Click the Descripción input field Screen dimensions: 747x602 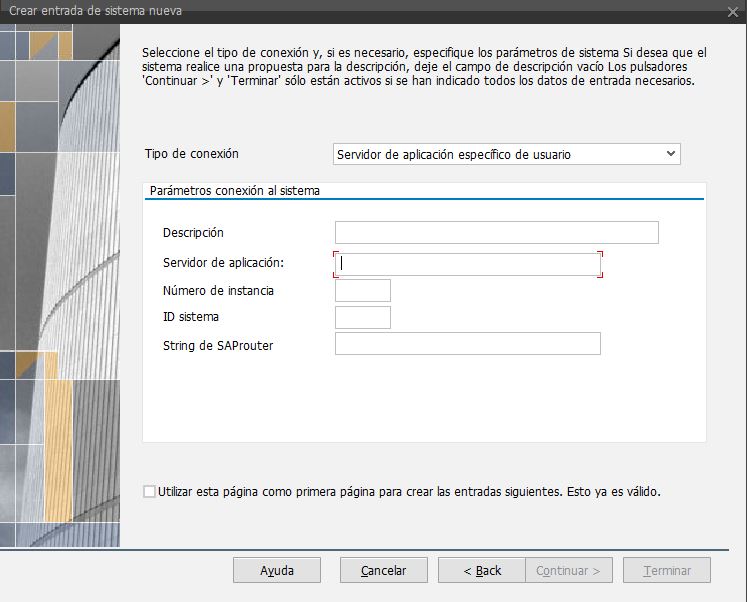(x=496, y=232)
